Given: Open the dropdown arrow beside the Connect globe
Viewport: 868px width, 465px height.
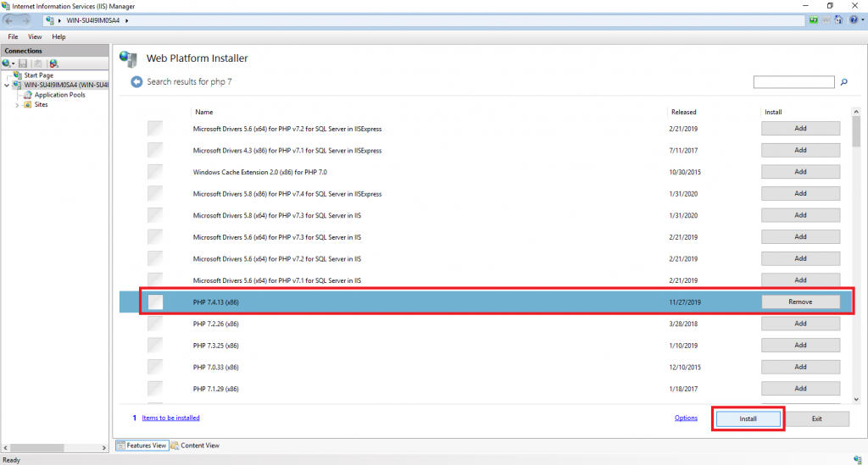Looking at the screenshot, I should [x=14, y=64].
